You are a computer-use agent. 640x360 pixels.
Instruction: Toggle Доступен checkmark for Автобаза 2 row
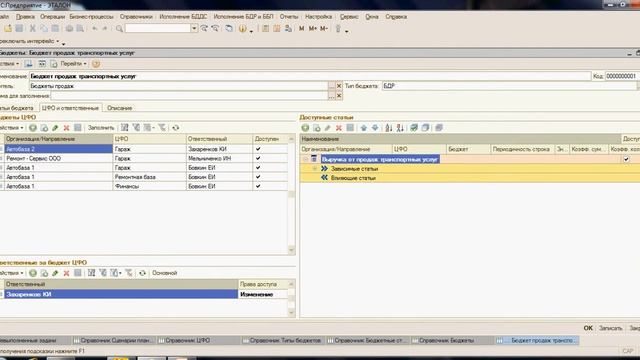point(258,149)
